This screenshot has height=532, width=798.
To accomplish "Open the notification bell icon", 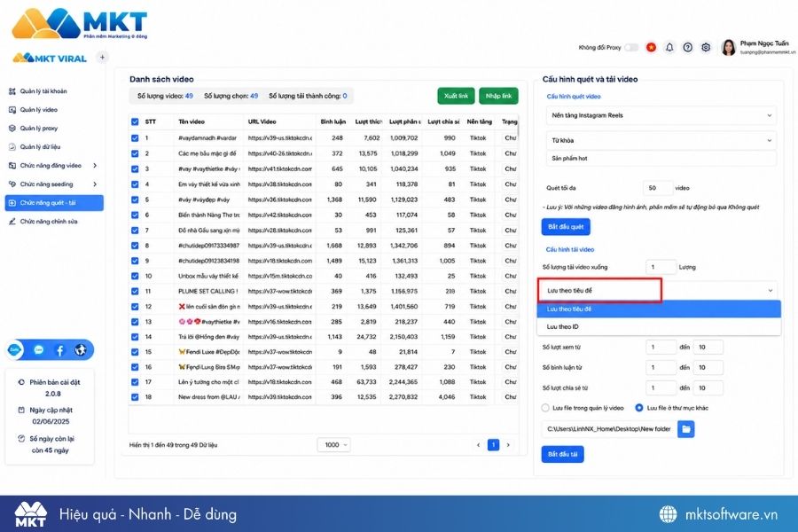I will tap(669, 47).
